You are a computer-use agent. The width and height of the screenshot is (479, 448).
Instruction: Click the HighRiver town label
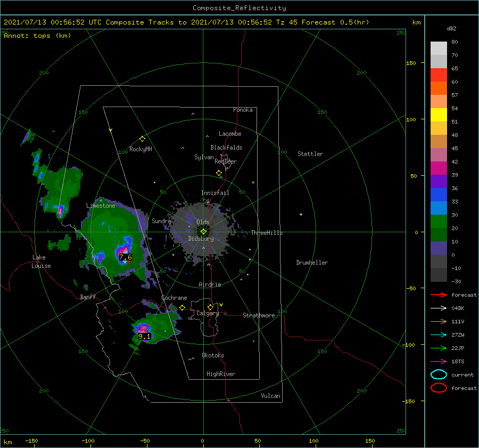[x=221, y=374]
